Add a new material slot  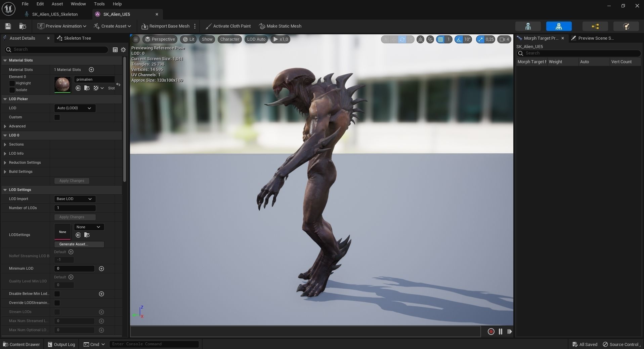91,70
